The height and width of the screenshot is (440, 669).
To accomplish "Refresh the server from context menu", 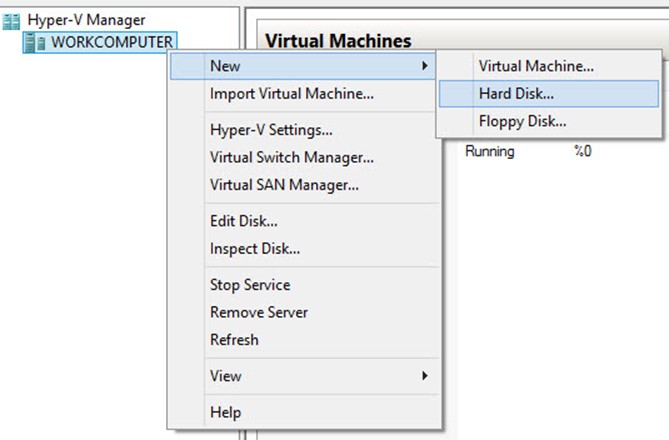I will coord(234,340).
